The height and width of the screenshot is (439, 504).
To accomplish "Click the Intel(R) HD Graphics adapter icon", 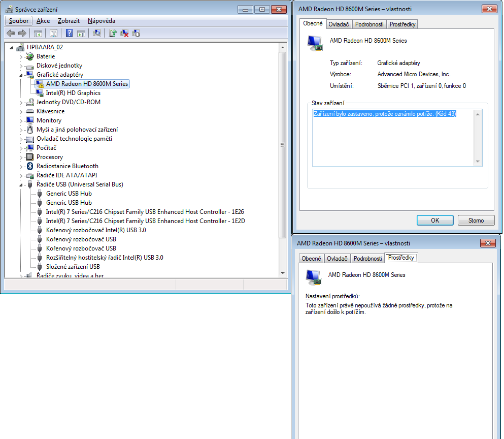I will (x=40, y=93).
